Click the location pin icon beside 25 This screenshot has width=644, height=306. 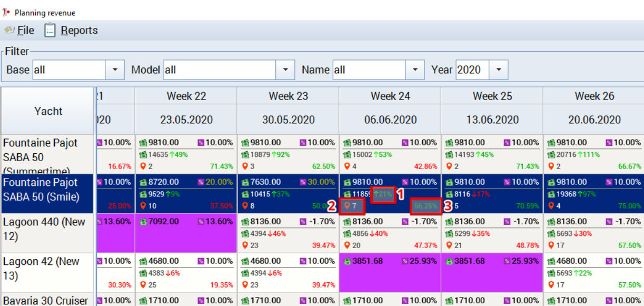[x=143, y=285]
